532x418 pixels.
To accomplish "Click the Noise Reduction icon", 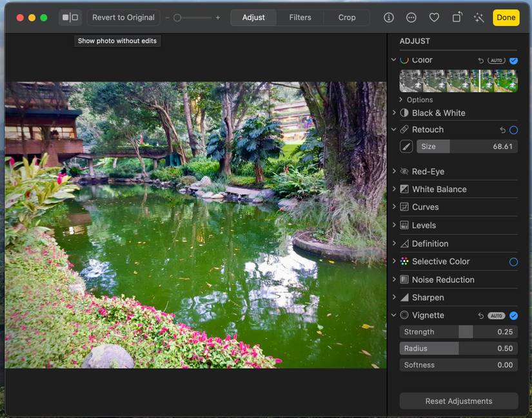I will click(404, 279).
